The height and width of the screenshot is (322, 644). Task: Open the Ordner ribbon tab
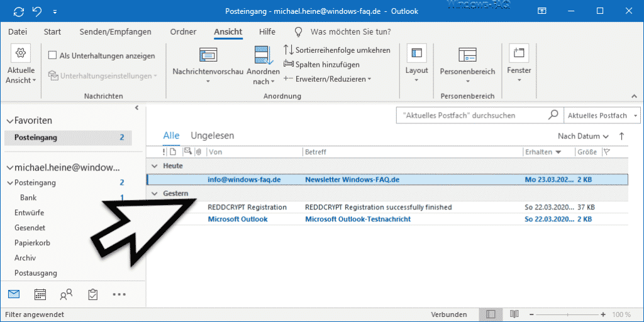pyautogui.click(x=183, y=31)
